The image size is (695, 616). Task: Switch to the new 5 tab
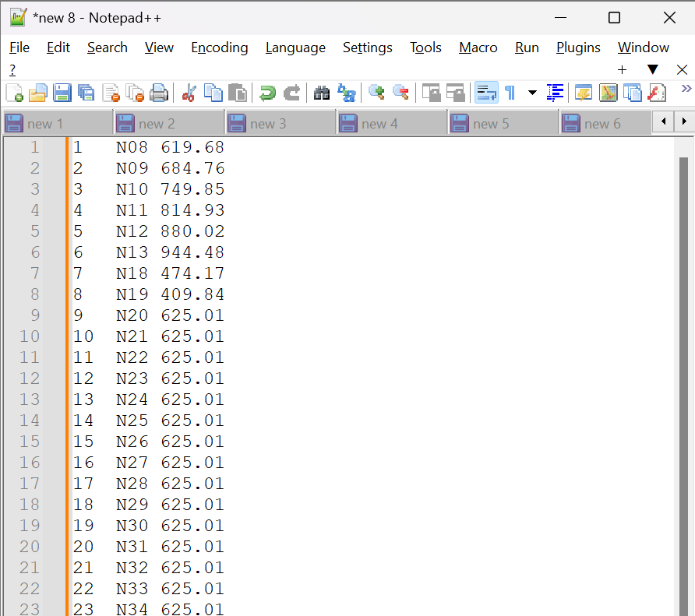point(503,123)
